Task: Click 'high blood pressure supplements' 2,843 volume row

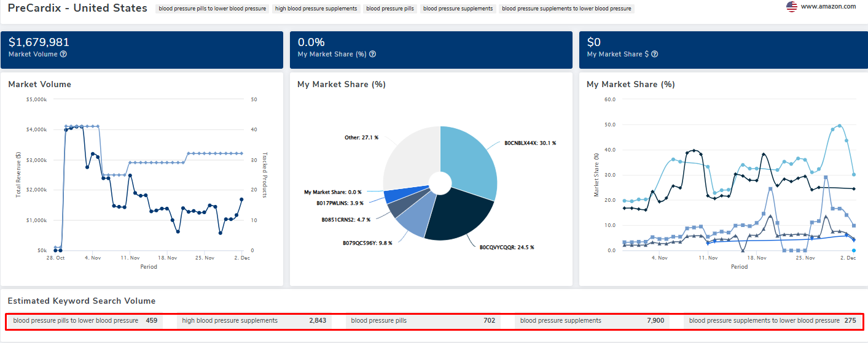Action: 254,321
